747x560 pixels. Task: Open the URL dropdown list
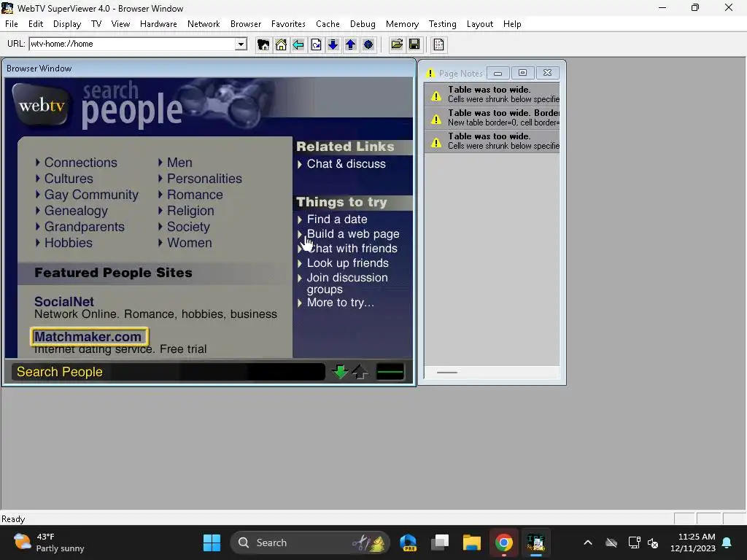[241, 44]
